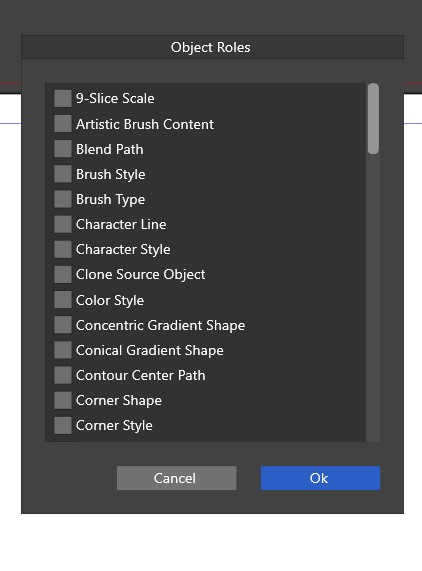Tick the Contour Center Path checkbox
Screen dimensions: 422x571
coord(63,375)
